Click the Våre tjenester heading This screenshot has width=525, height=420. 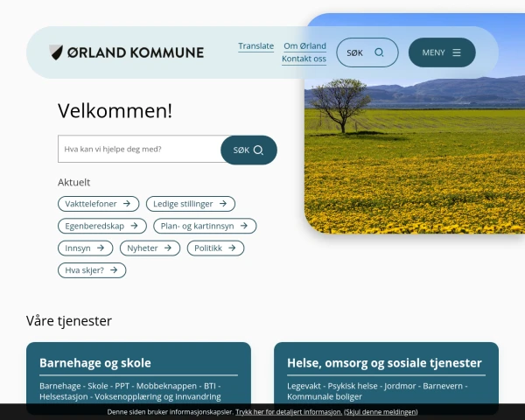point(69,321)
